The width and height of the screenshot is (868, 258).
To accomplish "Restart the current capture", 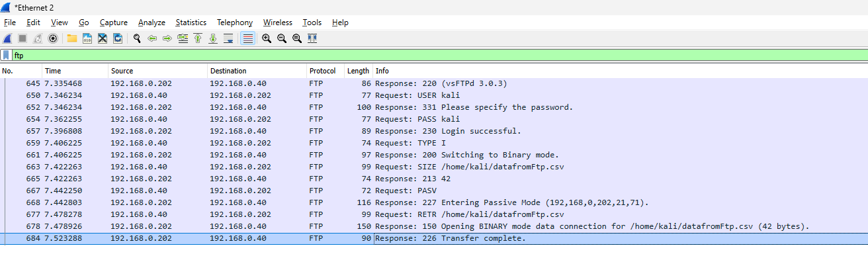I will click(38, 38).
